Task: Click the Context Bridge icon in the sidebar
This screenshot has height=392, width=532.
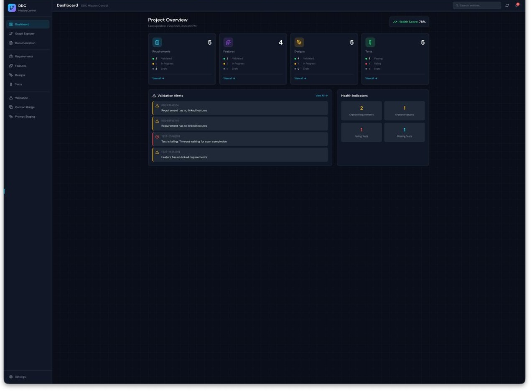Action: click(x=11, y=107)
